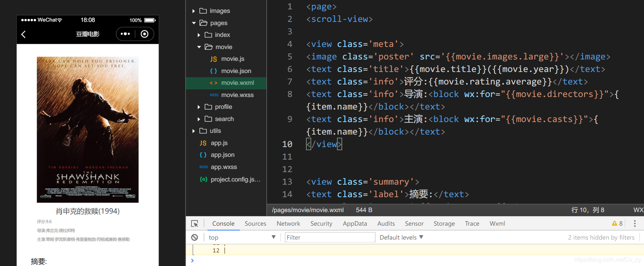Select the pages folder icon
This screenshot has height=266, width=644.
pos(203,23)
